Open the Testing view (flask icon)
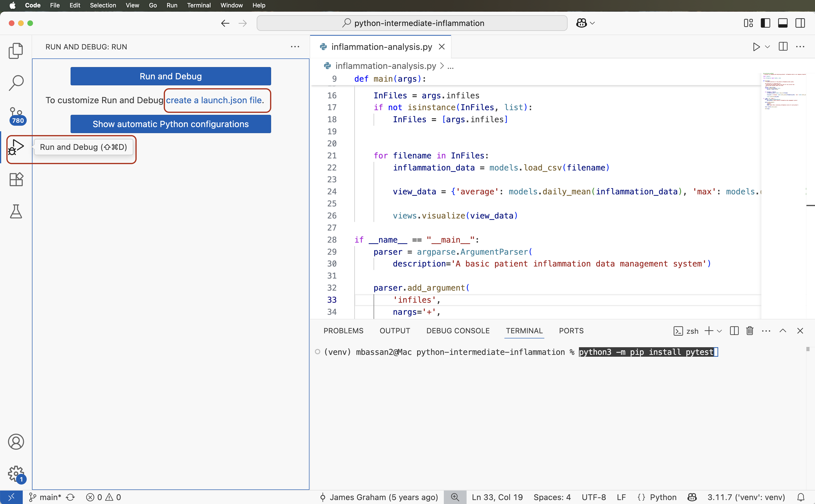This screenshot has height=504, width=815. (x=16, y=211)
